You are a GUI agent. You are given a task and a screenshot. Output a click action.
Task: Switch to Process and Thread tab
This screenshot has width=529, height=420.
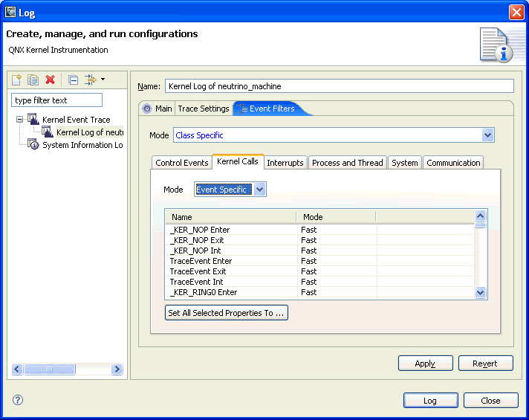pos(347,163)
